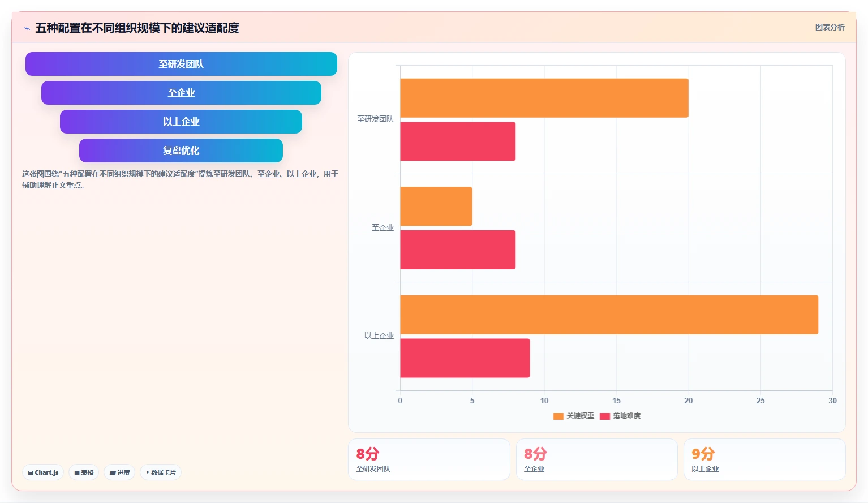Toggle the 关键权重 legend entry

(x=574, y=416)
